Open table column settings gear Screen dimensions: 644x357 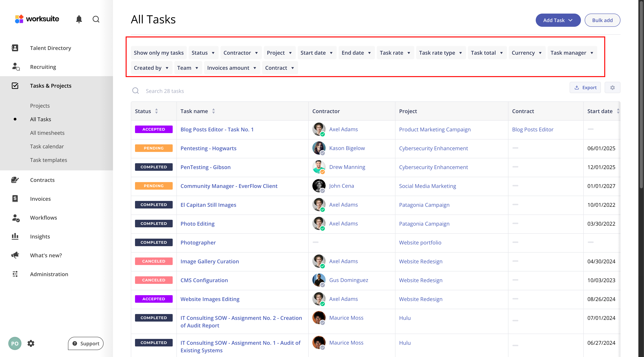point(612,88)
